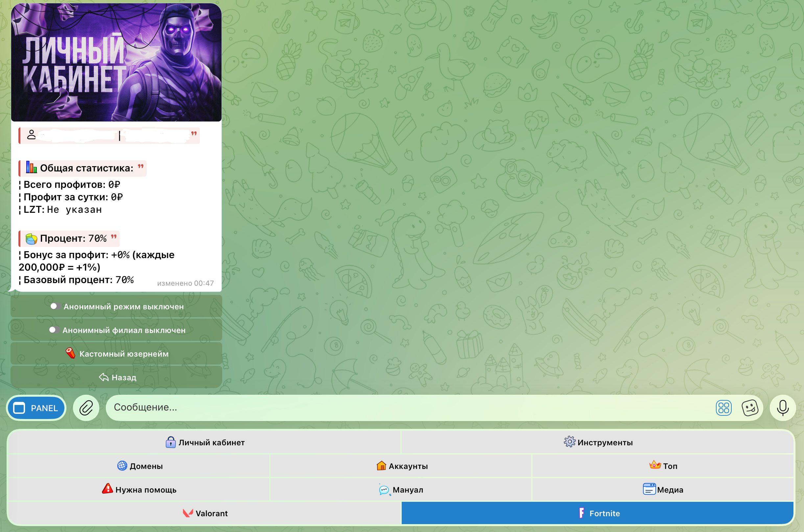Start voice recording with microphone icon
Image resolution: width=804 pixels, height=532 pixels.
tap(783, 408)
